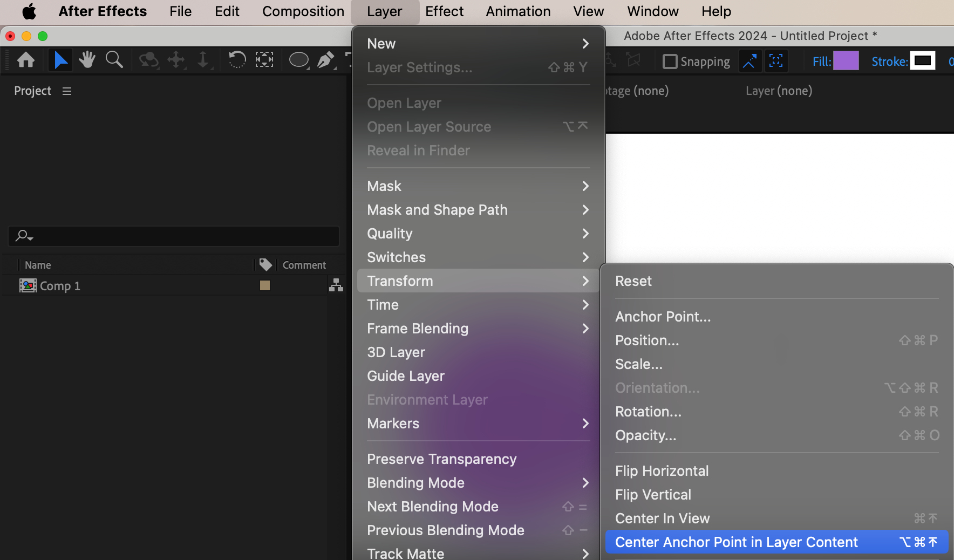This screenshot has height=560, width=954.
Task: Open flowchart icon next to Comp 1
Action: pyautogui.click(x=336, y=285)
